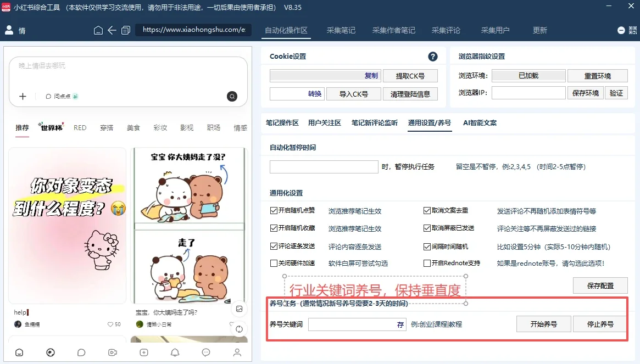The image size is (640, 364).
Task: Click the 小红书 app logo in the title bar
Action: pyautogui.click(x=5, y=7)
